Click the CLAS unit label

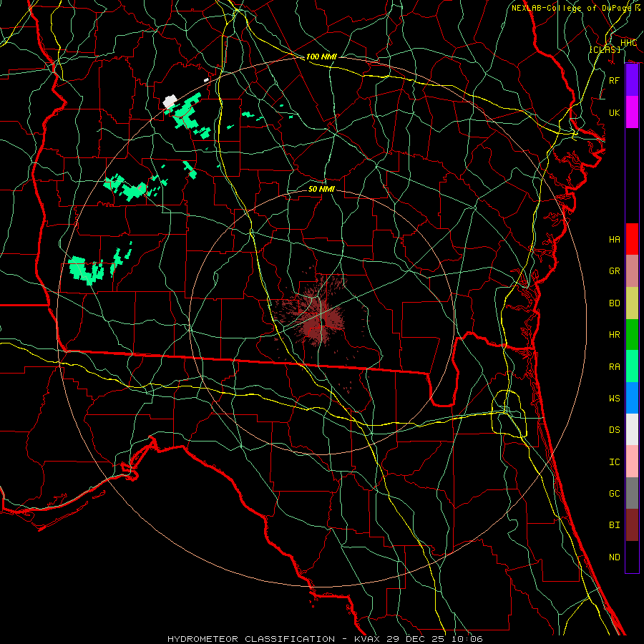(605, 49)
